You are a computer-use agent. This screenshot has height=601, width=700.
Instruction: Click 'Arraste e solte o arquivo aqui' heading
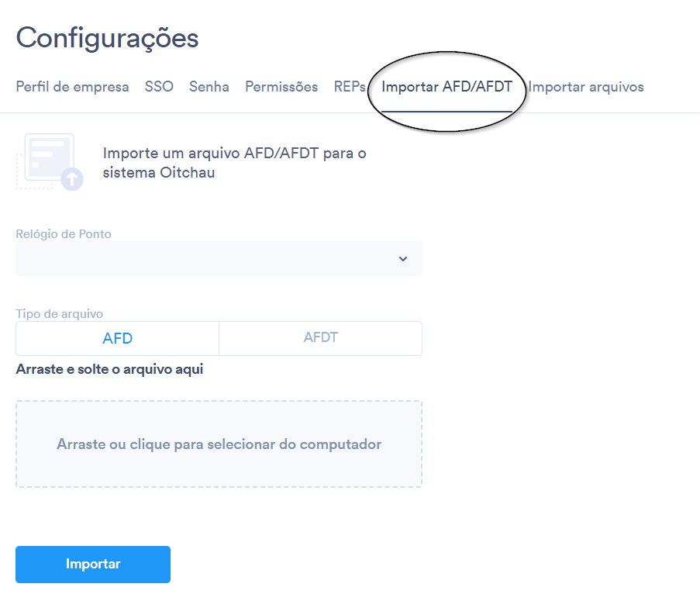tap(109, 369)
